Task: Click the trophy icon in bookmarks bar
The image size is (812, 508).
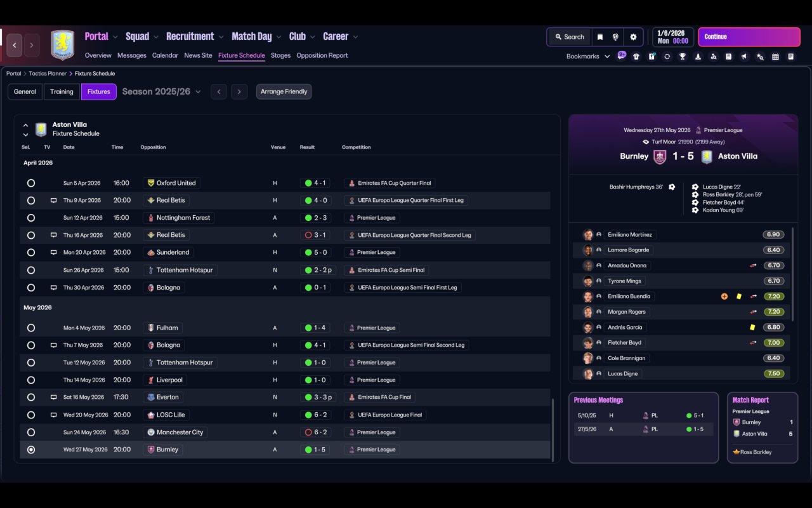Action: tap(683, 57)
